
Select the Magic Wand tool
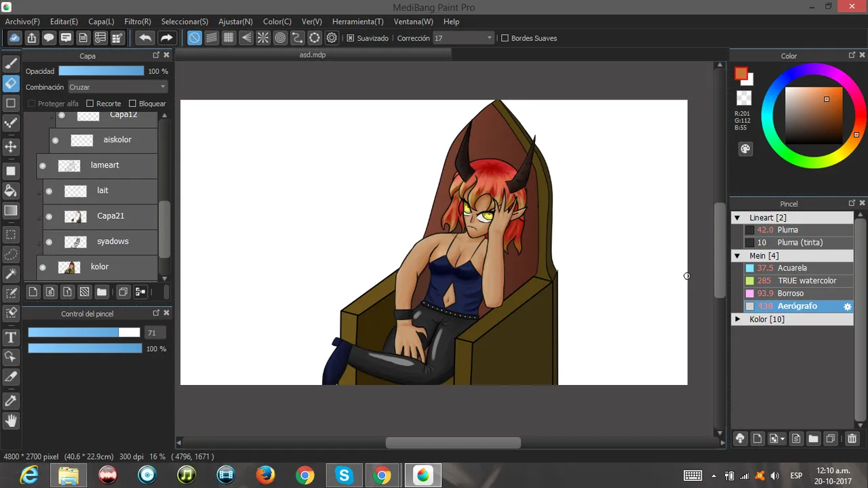click(x=11, y=274)
